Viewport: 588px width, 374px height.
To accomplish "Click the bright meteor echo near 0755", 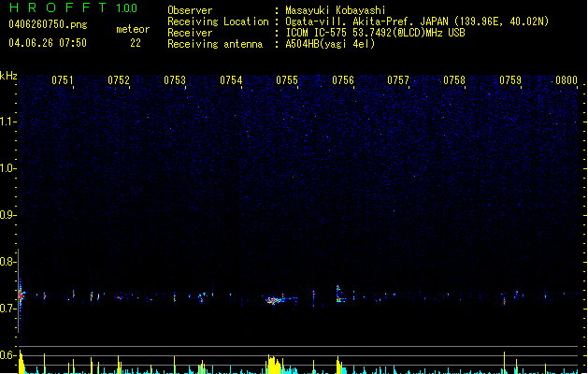I will [x=276, y=300].
